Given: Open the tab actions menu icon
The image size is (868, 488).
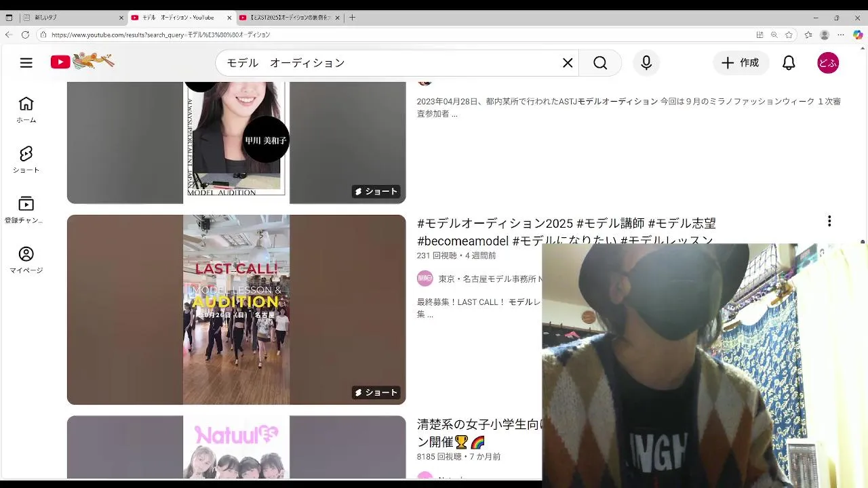Looking at the screenshot, I should tap(9, 18).
